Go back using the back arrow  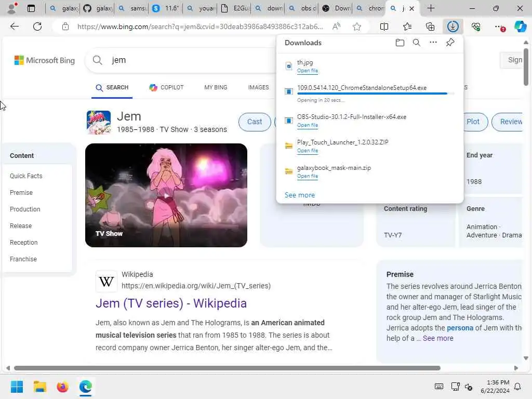pos(14,26)
